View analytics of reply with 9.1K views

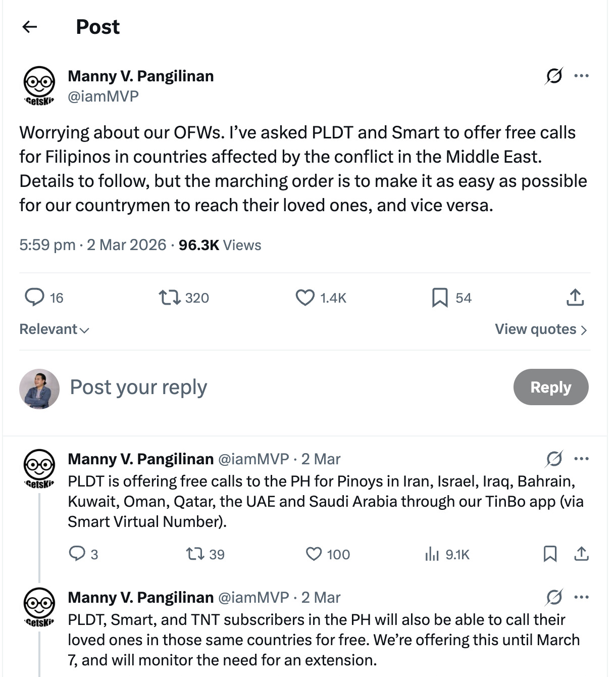point(432,554)
